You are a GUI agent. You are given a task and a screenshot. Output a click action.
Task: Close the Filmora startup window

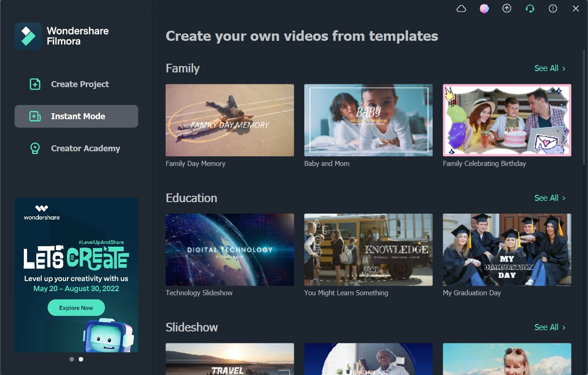(x=576, y=9)
